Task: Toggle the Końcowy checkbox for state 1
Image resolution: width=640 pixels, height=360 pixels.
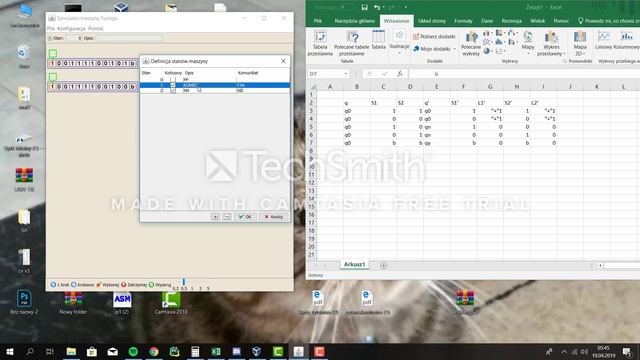Action: [173, 85]
